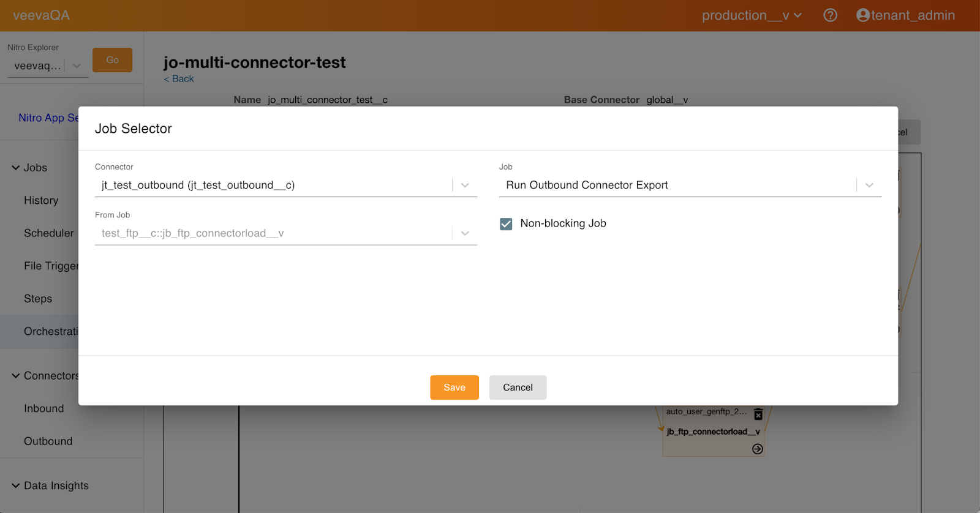Select Scheduler in the sidebar
The height and width of the screenshot is (513, 980).
(48, 233)
